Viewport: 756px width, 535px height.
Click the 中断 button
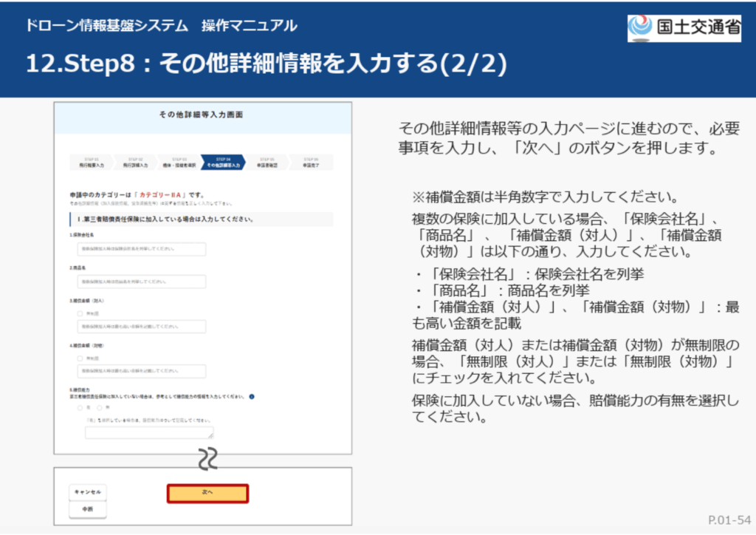87,509
